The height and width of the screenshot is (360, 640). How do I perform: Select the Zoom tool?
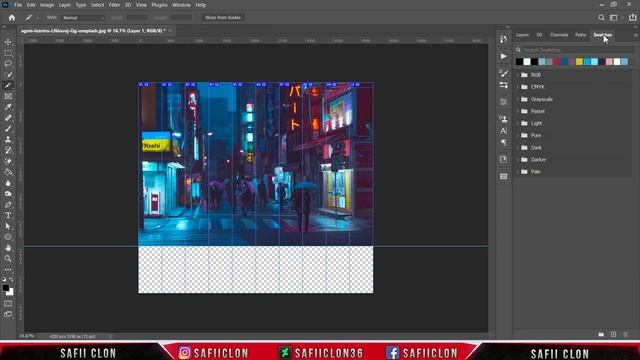click(x=8, y=258)
